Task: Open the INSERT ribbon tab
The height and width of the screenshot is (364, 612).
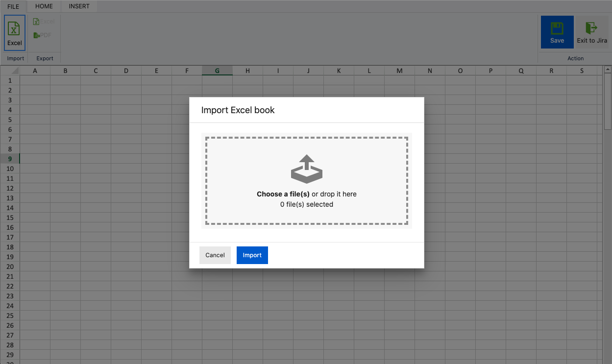Action: [79, 6]
